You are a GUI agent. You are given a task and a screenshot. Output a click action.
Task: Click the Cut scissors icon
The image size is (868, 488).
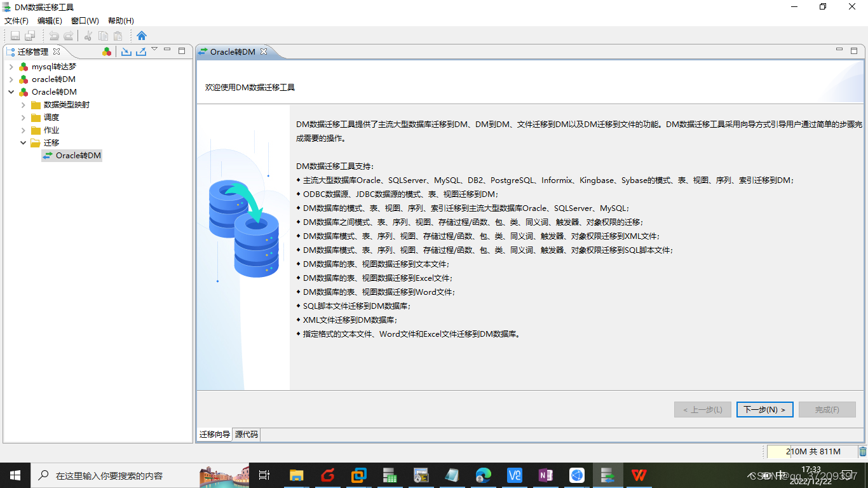88,36
